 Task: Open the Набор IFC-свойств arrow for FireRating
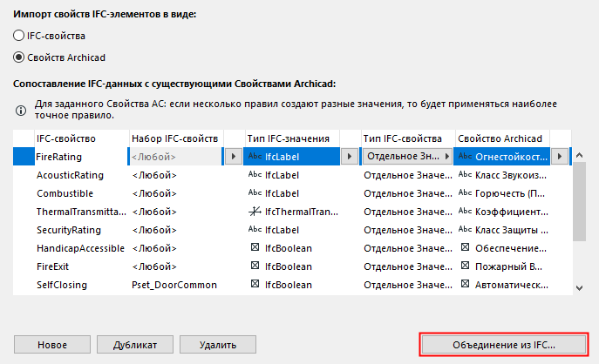click(232, 157)
